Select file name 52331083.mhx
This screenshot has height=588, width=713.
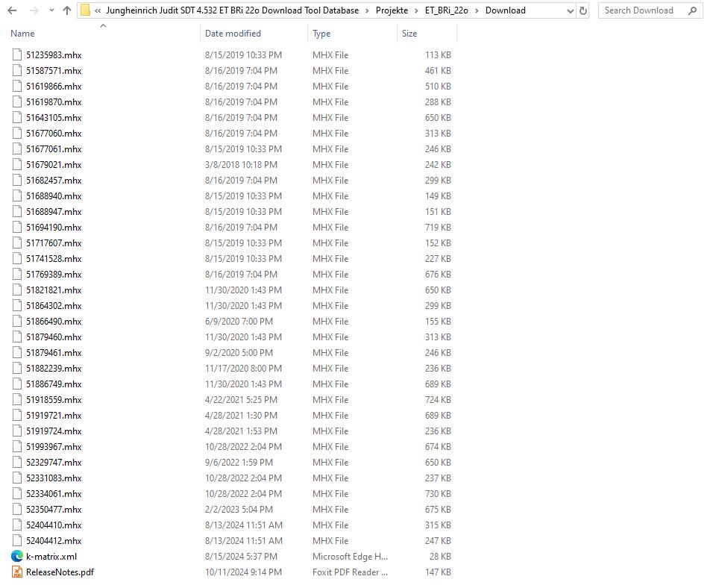pyautogui.click(x=54, y=478)
